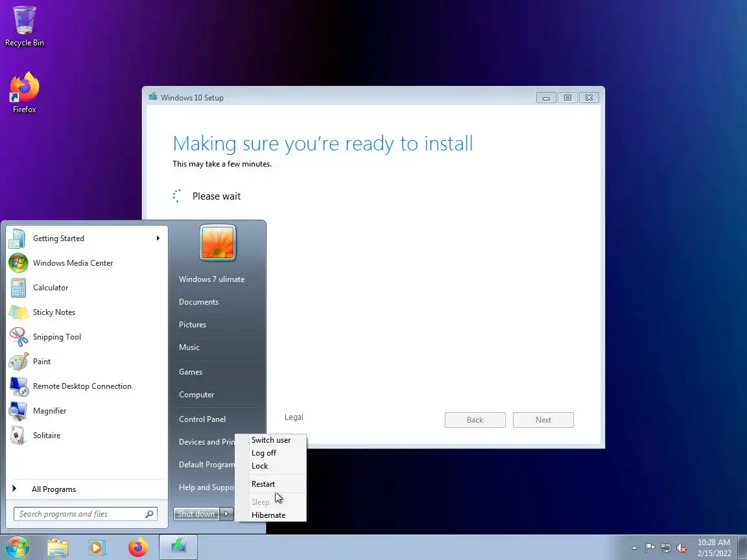Open Calculator from the Start menu

click(x=86, y=288)
